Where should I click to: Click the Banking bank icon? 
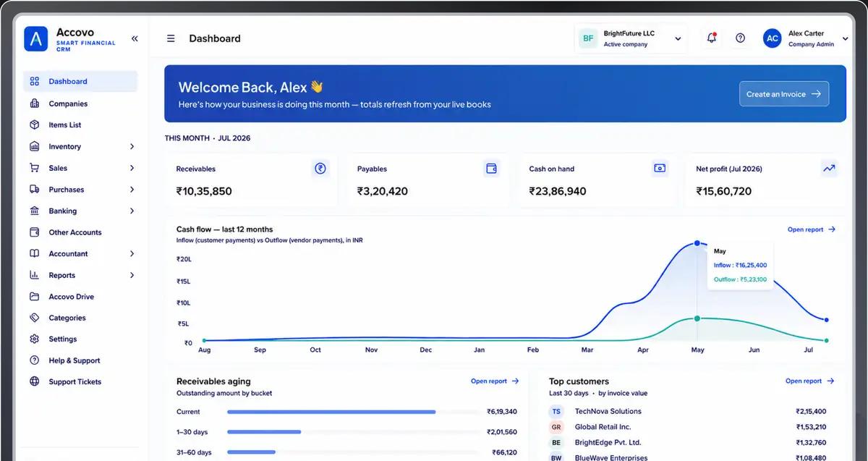click(x=34, y=211)
